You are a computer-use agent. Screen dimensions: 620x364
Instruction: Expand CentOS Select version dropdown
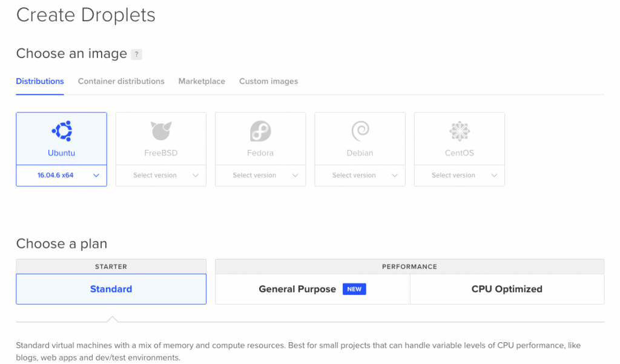[460, 175]
